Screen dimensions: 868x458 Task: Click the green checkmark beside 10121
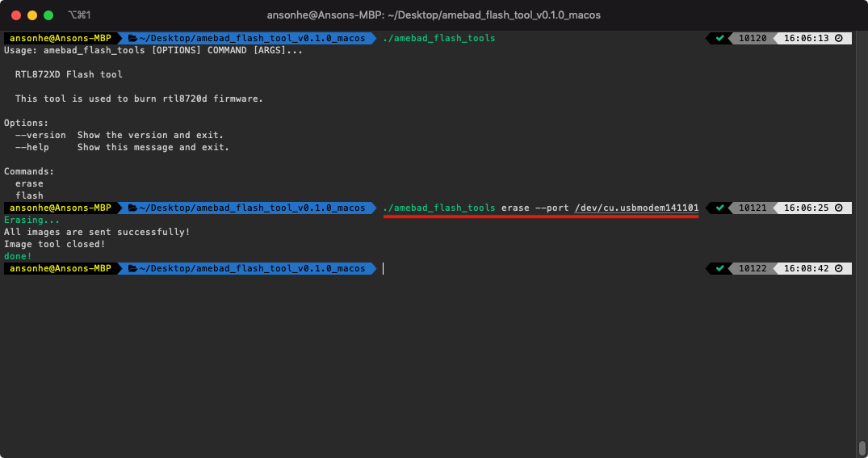(x=719, y=208)
